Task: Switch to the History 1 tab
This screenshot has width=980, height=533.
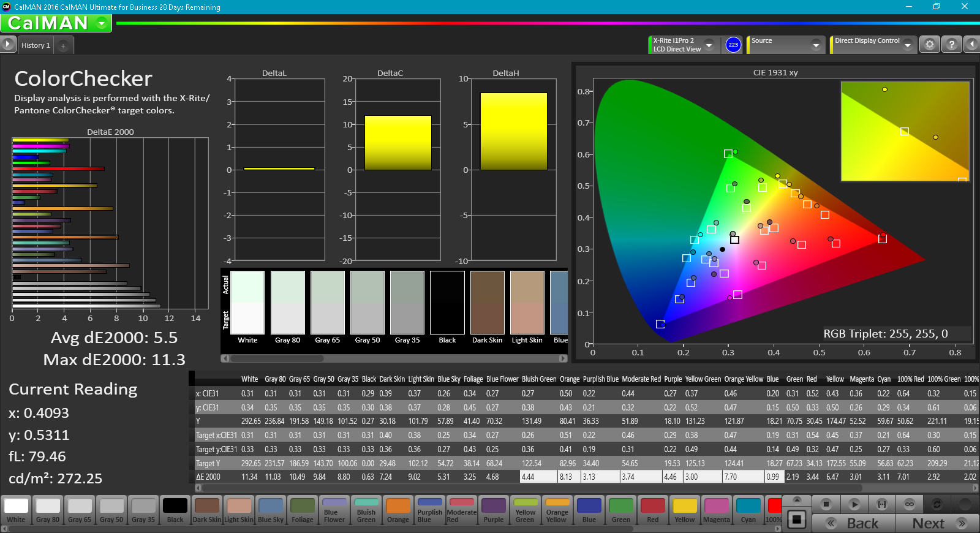Action: point(36,45)
